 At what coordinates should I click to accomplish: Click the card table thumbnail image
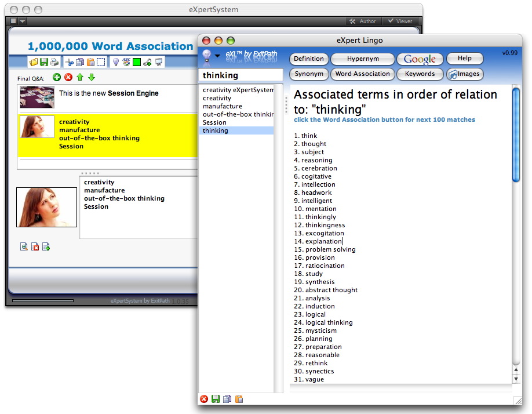(x=37, y=97)
